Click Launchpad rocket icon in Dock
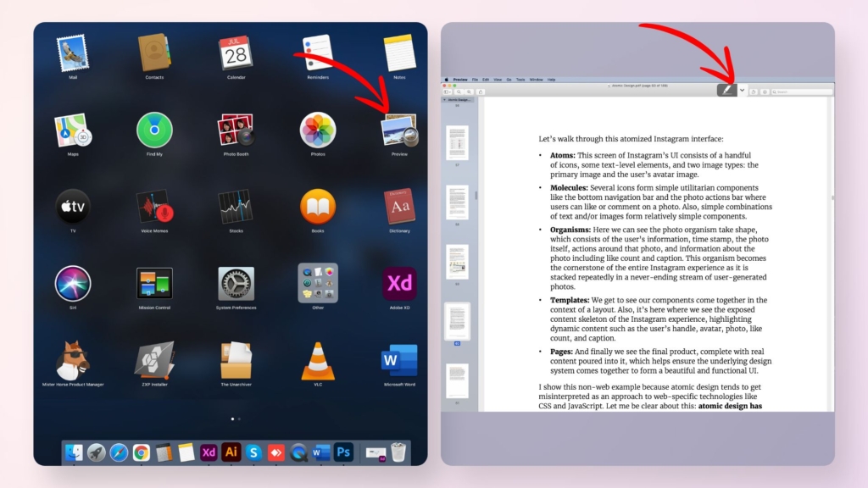The image size is (868, 488). pyautogui.click(x=97, y=452)
